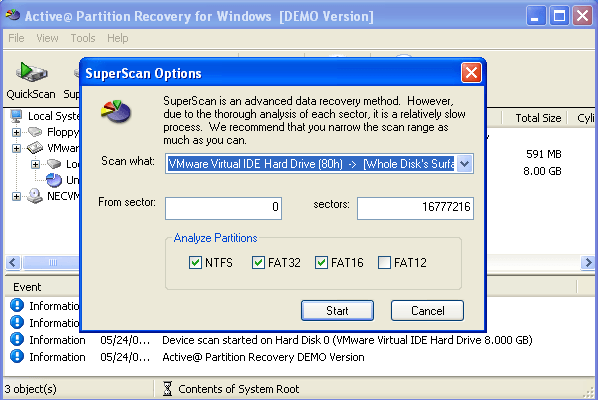Image resolution: width=598 pixels, height=400 pixels.
Task: Enable the FAT12 checkbox
Action: tap(384, 262)
